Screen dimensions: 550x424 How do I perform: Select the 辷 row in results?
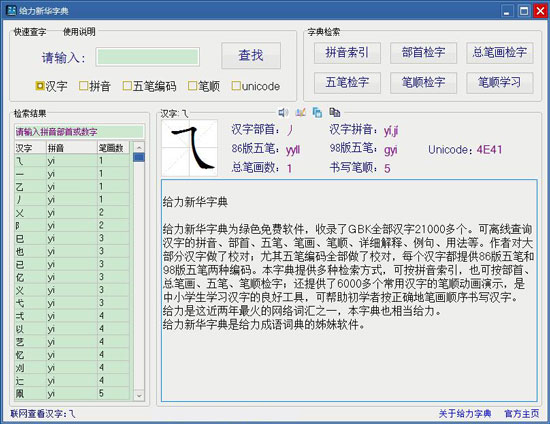click(x=72, y=381)
